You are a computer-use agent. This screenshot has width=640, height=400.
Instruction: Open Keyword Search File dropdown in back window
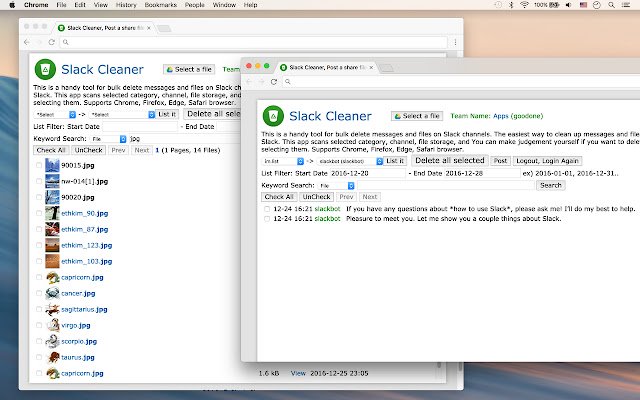coord(109,139)
